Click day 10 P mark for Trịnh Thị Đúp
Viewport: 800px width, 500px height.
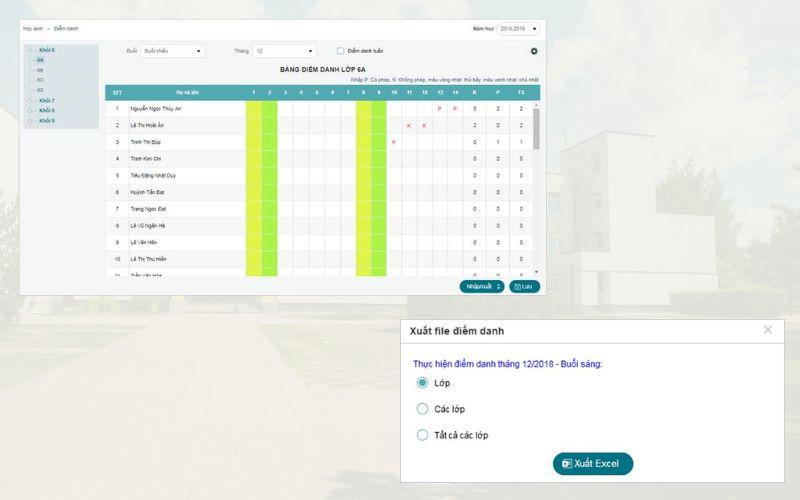click(393, 142)
